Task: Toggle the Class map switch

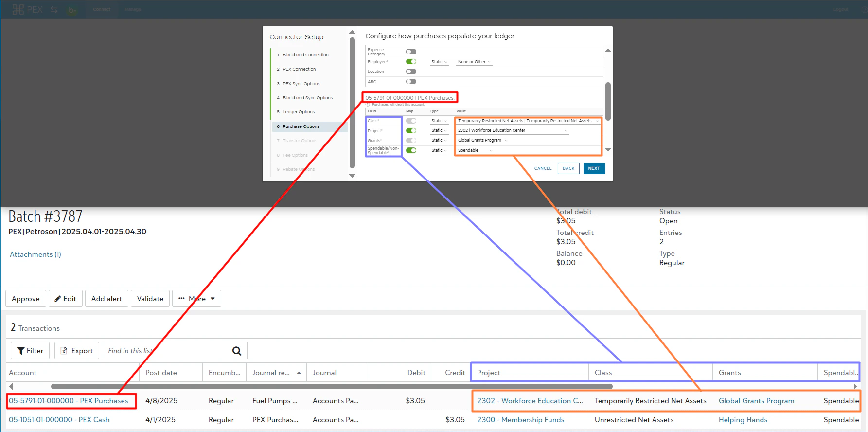Action: pyautogui.click(x=411, y=121)
